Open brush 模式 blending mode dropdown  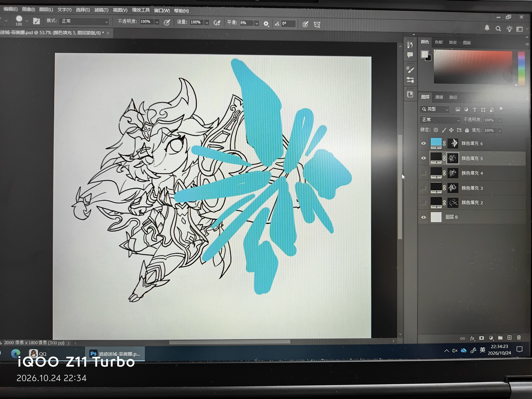pyautogui.click(x=84, y=21)
